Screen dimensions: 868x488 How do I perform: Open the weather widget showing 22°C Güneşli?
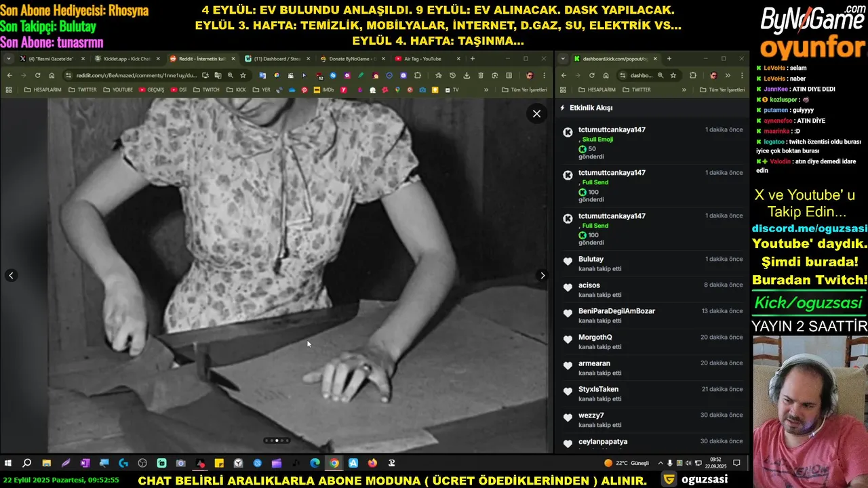627,463
